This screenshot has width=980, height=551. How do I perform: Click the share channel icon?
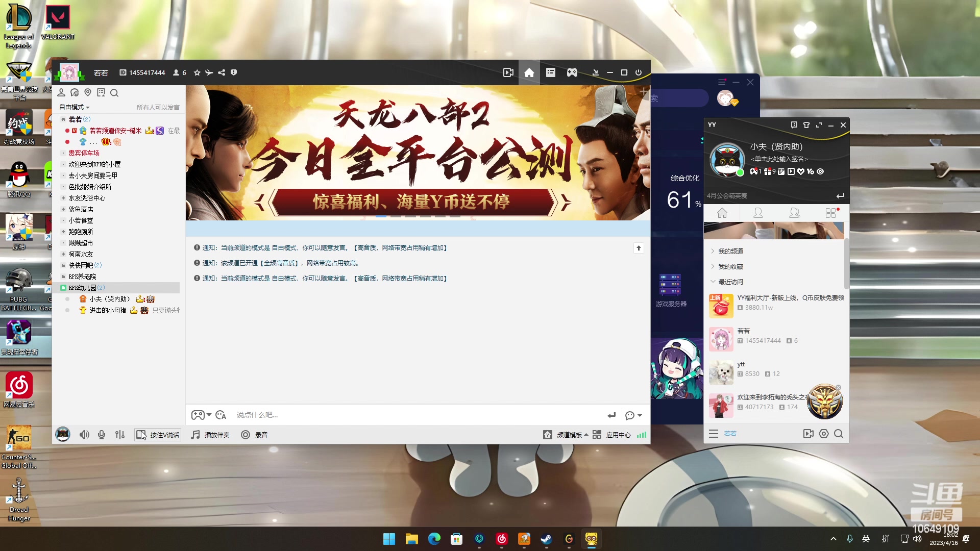coord(222,73)
